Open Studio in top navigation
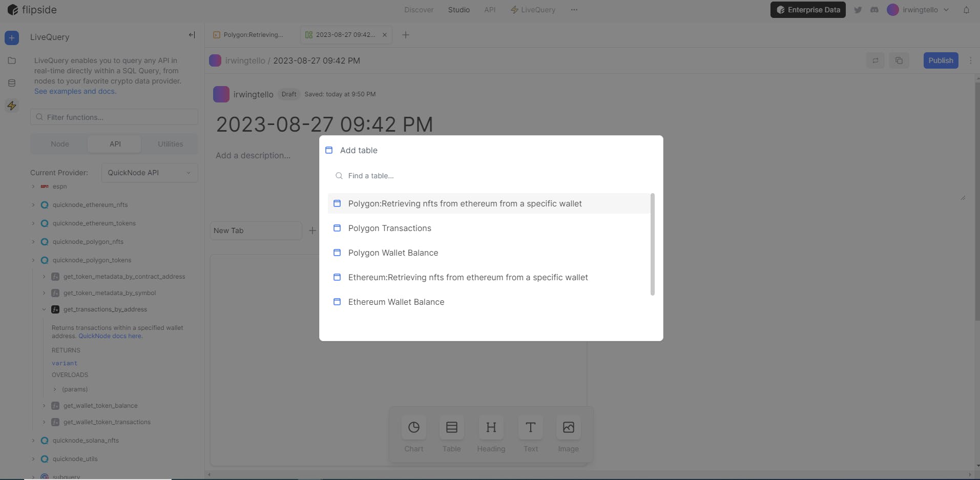 tap(459, 10)
